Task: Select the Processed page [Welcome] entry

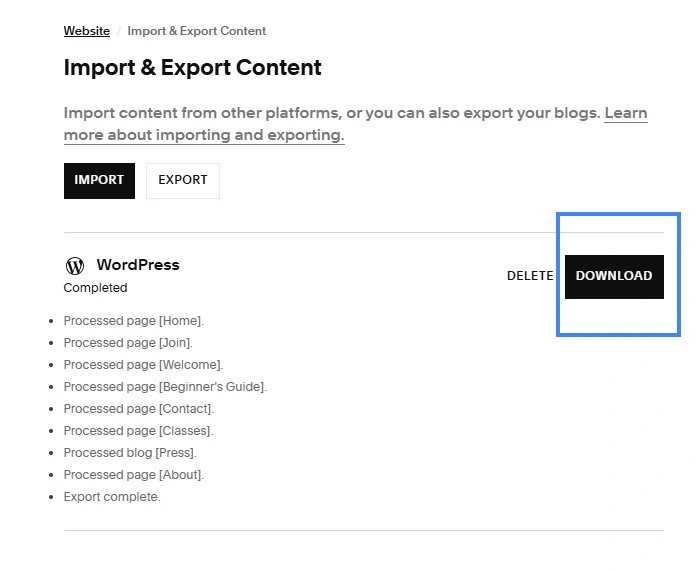Action: click(x=143, y=364)
